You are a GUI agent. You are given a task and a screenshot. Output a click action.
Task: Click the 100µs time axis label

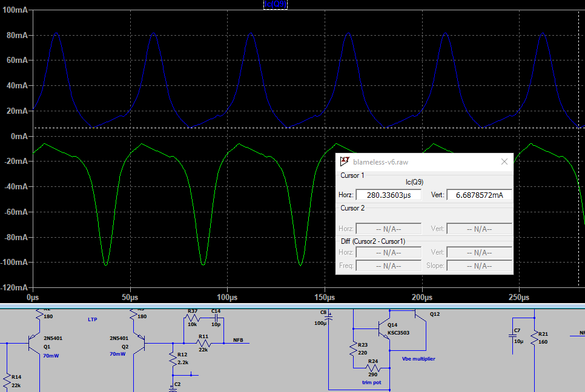pos(227,298)
